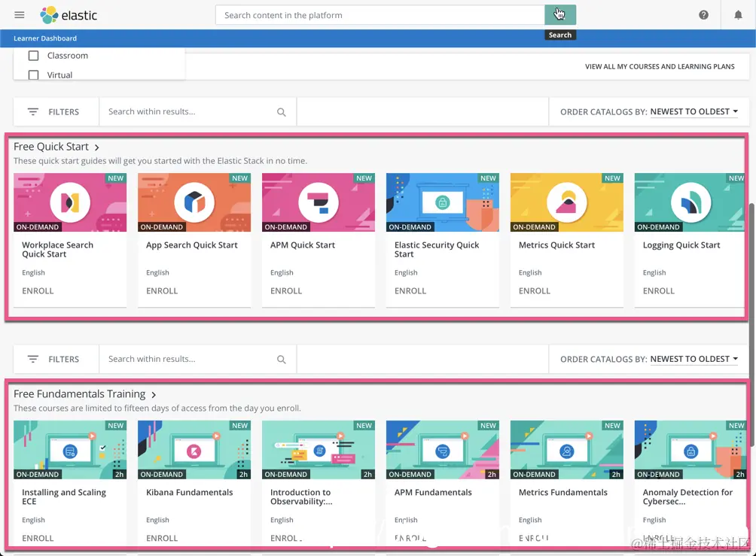Screen dimensions: 756x556
Task: Open the Free Quick Start catalog title
Action: (x=51, y=147)
